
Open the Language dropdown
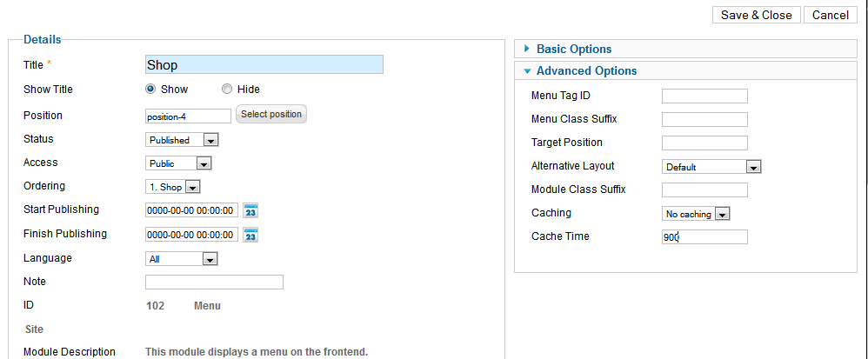click(x=181, y=259)
